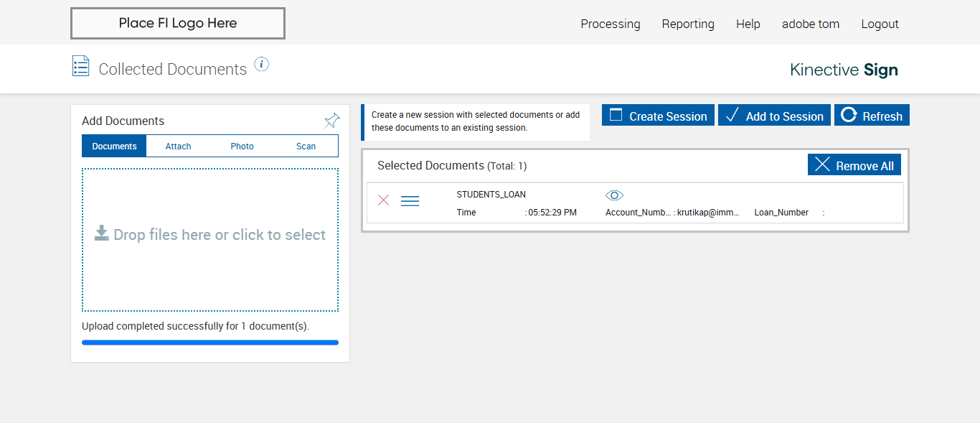
Task: Open the Reporting menu
Action: (x=687, y=24)
